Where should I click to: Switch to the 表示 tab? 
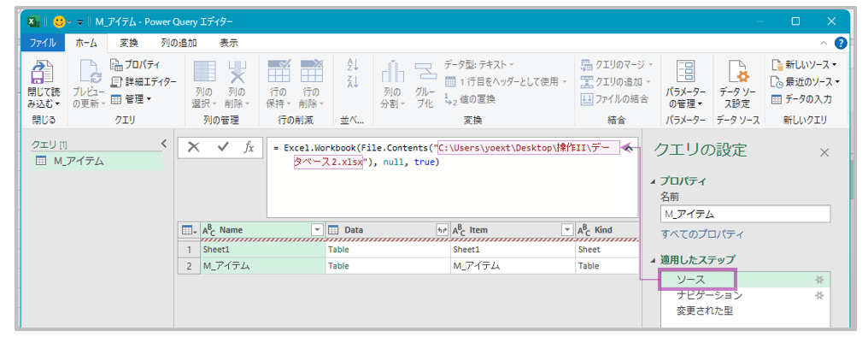click(229, 43)
